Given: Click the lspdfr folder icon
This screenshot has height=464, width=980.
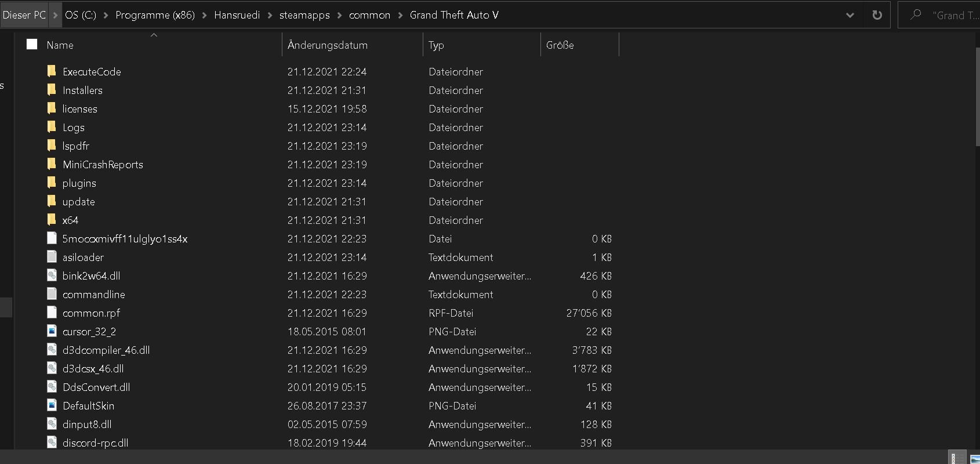Looking at the screenshot, I should coord(52,146).
